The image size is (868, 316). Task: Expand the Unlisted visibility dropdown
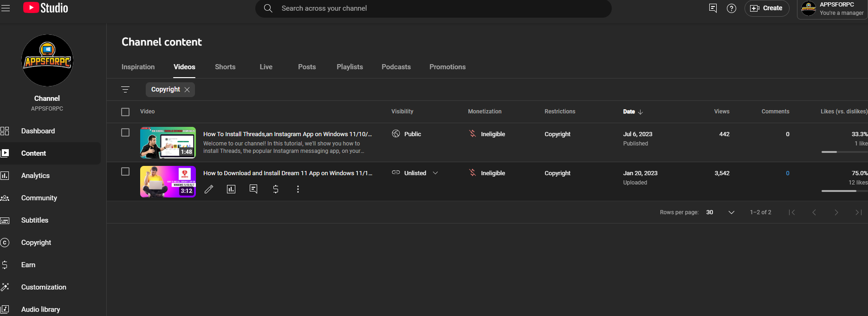pyautogui.click(x=435, y=173)
